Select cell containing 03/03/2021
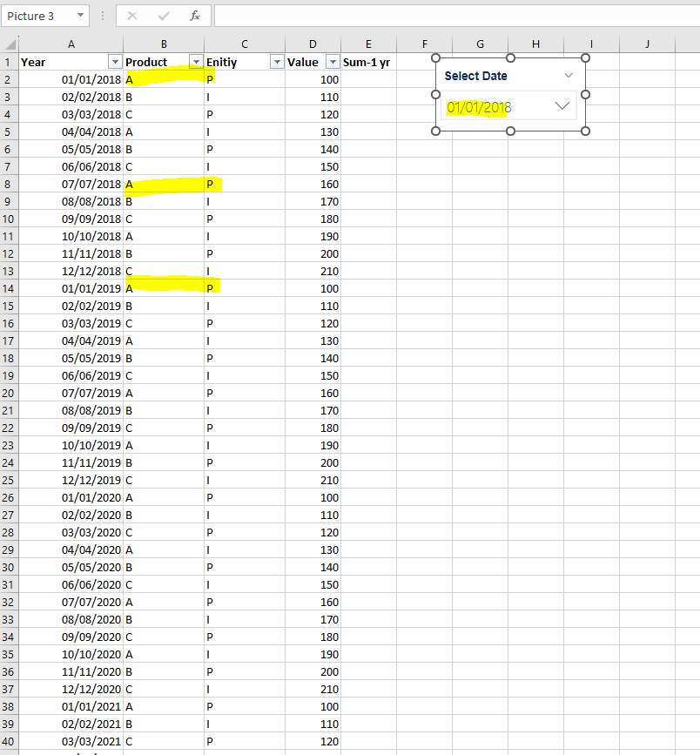This screenshot has width=700, height=755. coord(71,742)
